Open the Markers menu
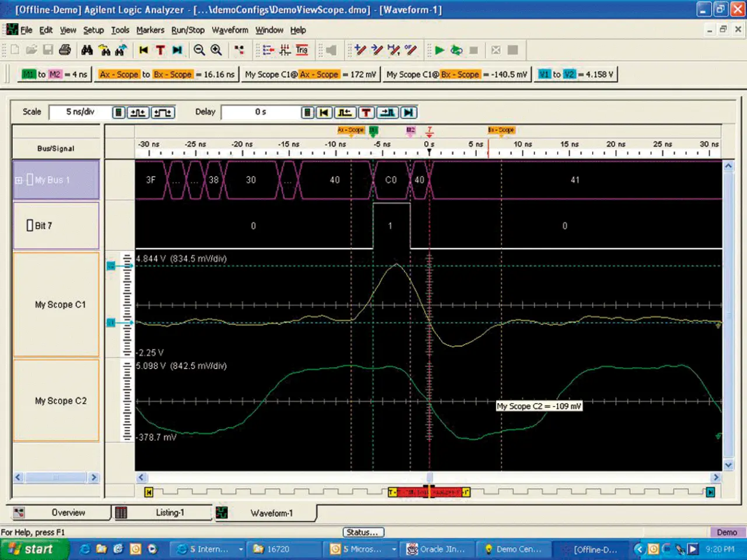 pyautogui.click(x=150, y=30)
